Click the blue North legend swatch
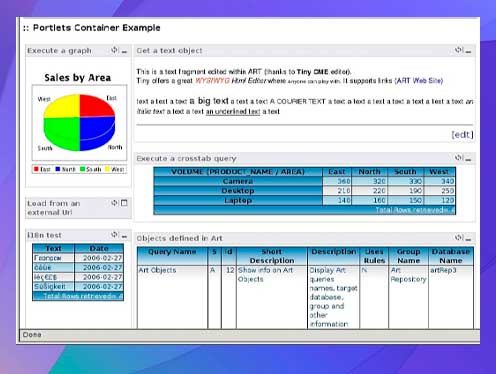This screenshot has width=496, height=374. 58,169
